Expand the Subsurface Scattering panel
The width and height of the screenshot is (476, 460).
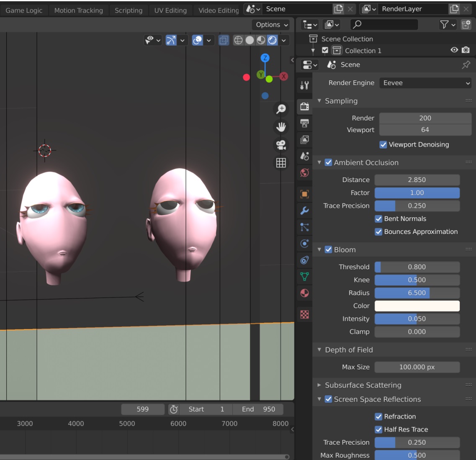coord(363,385)
